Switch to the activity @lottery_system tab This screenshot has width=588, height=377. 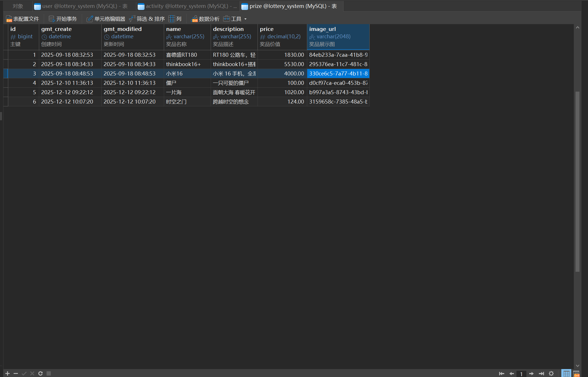(x=187, y=6)
